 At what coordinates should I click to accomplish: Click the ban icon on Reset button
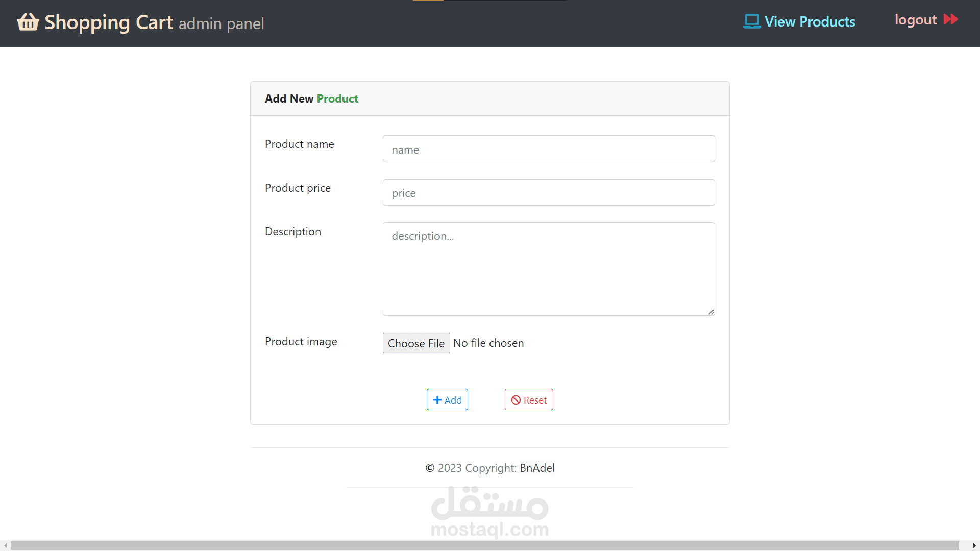click(x=516, y=400)
